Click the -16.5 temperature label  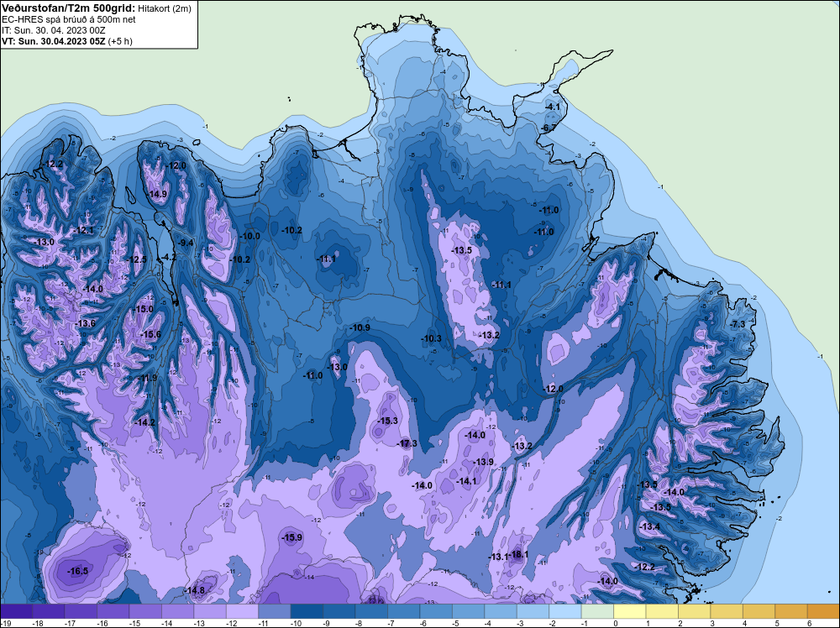(x=78, y=571)
